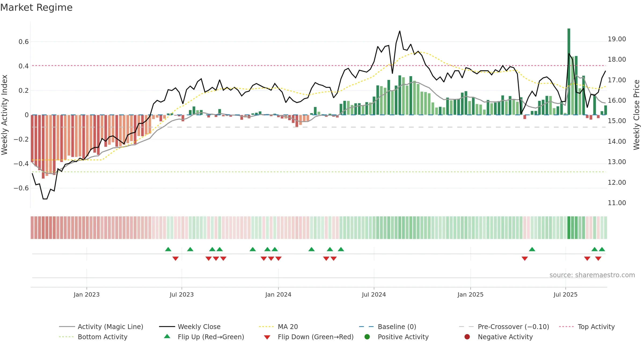Click the Market Regime chart title

(36, 8)
